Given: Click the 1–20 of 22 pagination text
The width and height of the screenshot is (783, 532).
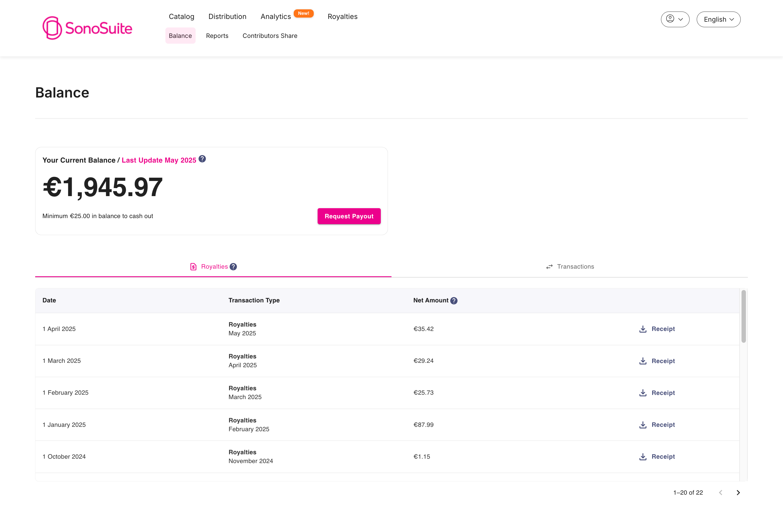Looking at the screenshot, I should [x=688, y=493].
